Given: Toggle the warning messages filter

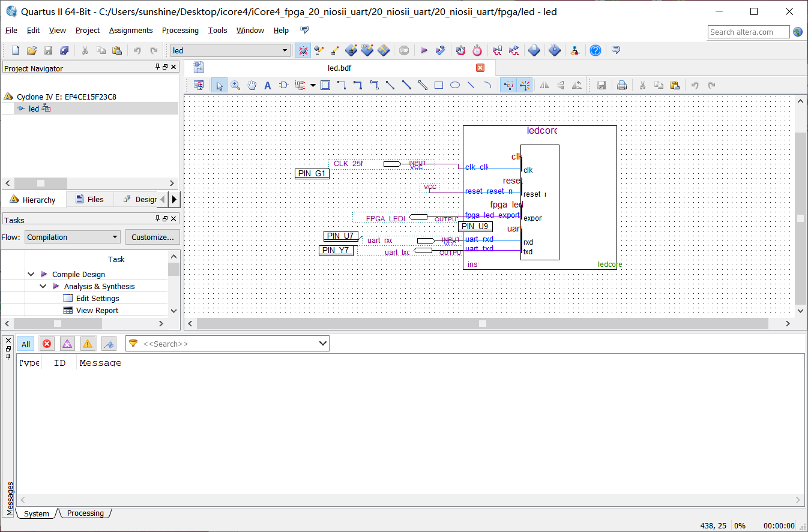Looking at the screenshot, I should (88, 344).
